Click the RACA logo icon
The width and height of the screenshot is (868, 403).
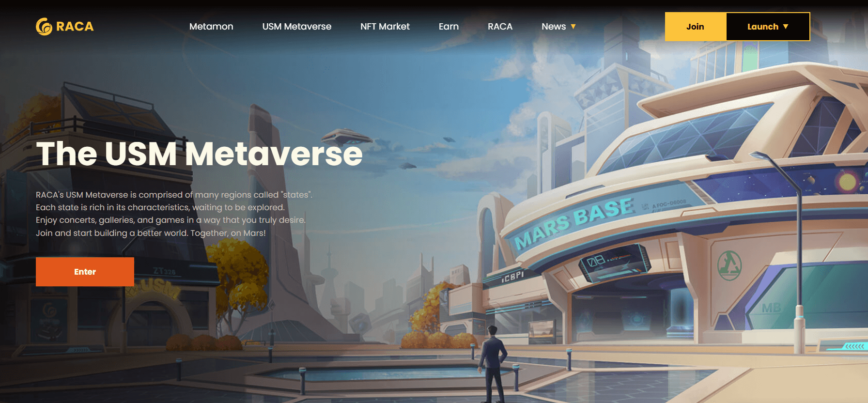tap(44, 27)
